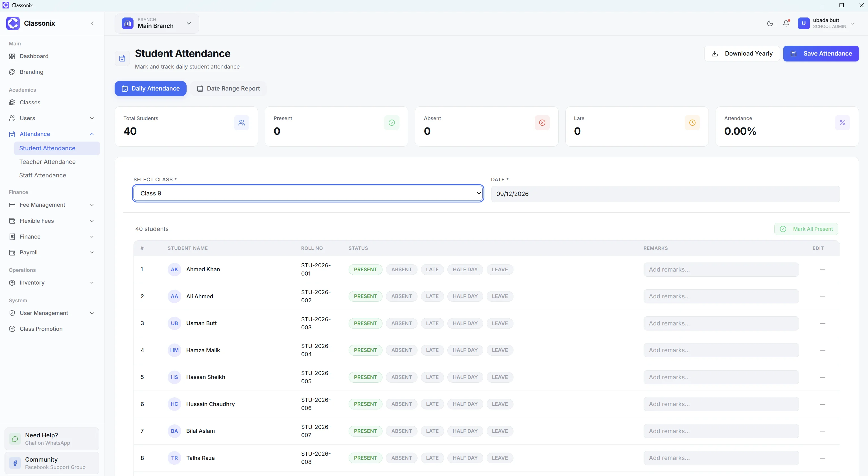
Task: Open the notifications bell
Action: click(786, 24)
